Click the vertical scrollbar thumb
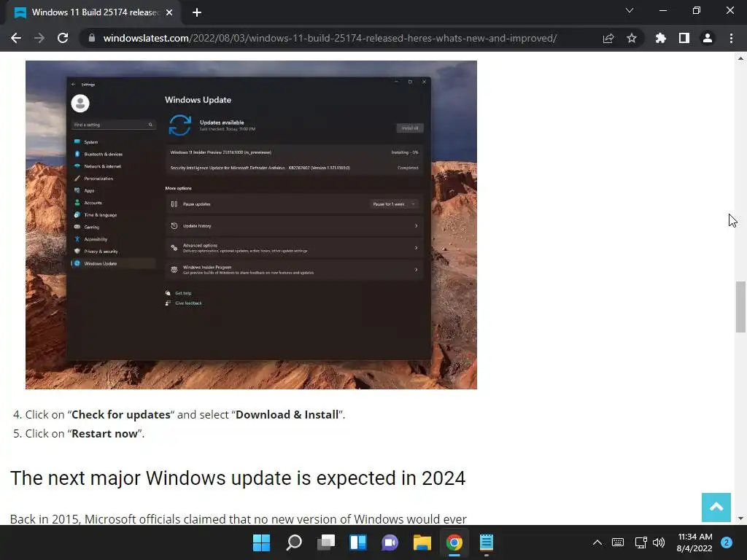 click(740, 307)
